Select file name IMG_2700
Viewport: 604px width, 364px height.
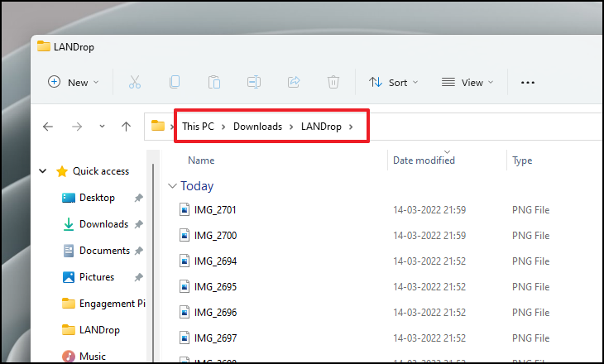(215, 235)
